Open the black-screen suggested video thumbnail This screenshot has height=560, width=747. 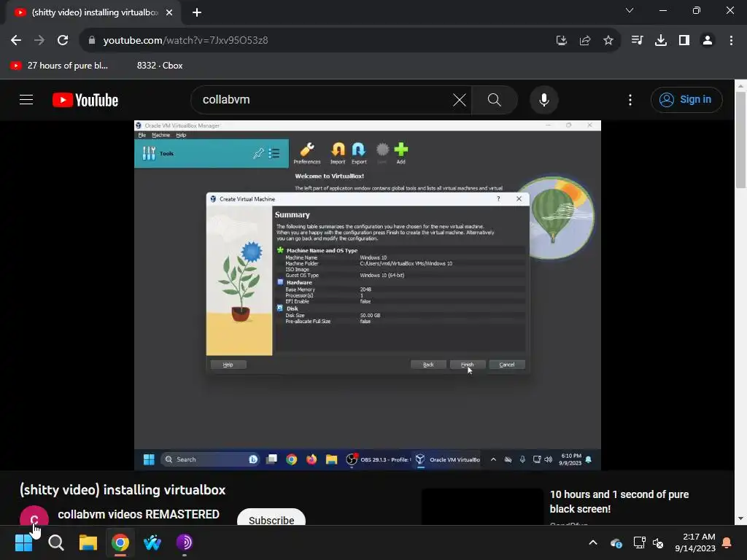(482, 507)
